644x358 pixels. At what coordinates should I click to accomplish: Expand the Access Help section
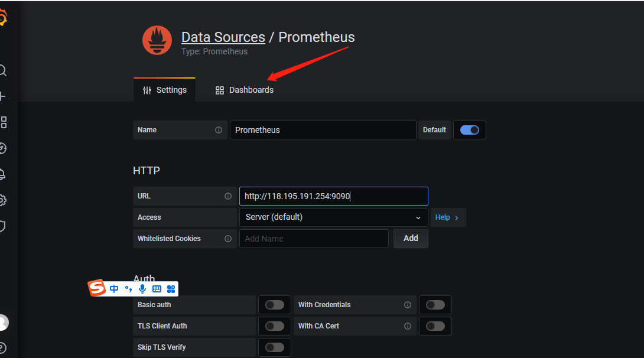pos(448,217)
